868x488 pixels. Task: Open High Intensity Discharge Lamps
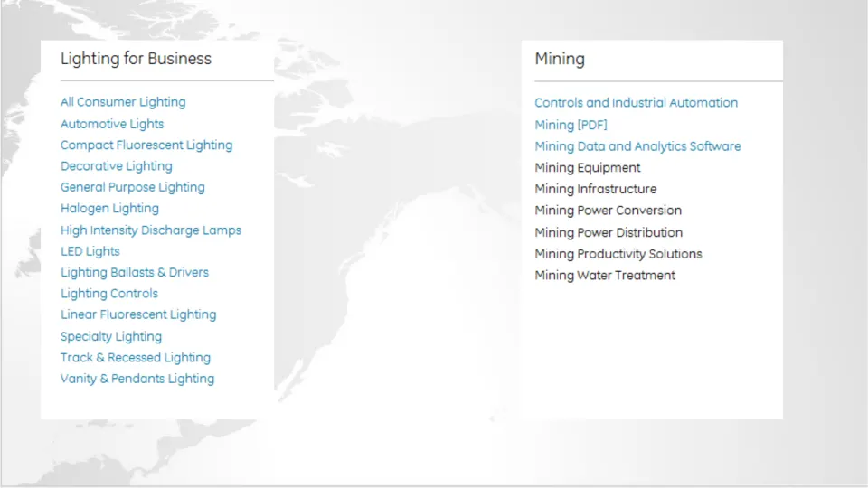[151, 230]
